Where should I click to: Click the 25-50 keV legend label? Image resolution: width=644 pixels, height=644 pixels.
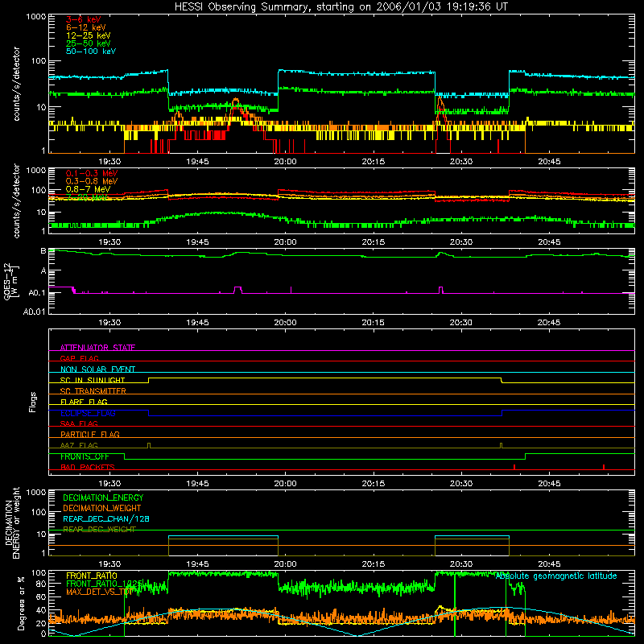pyautogui.click(x=88, y=43)
